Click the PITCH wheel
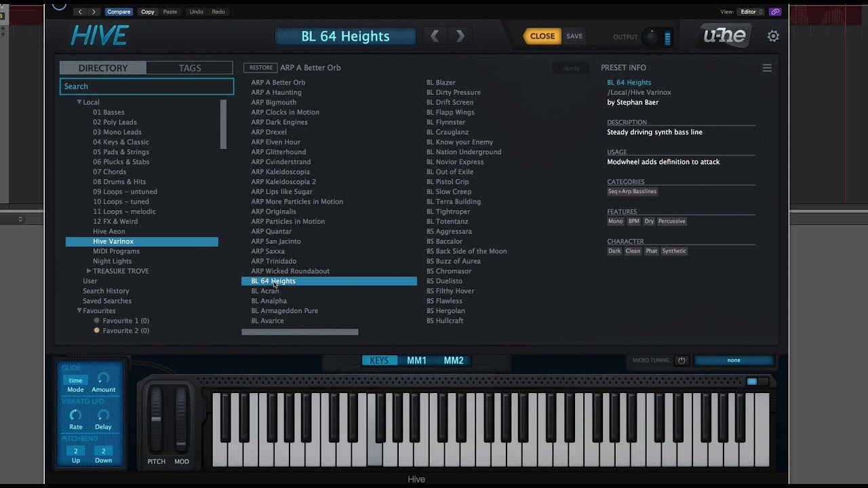This screenshot has height=488, width=868. coord(157,420)
